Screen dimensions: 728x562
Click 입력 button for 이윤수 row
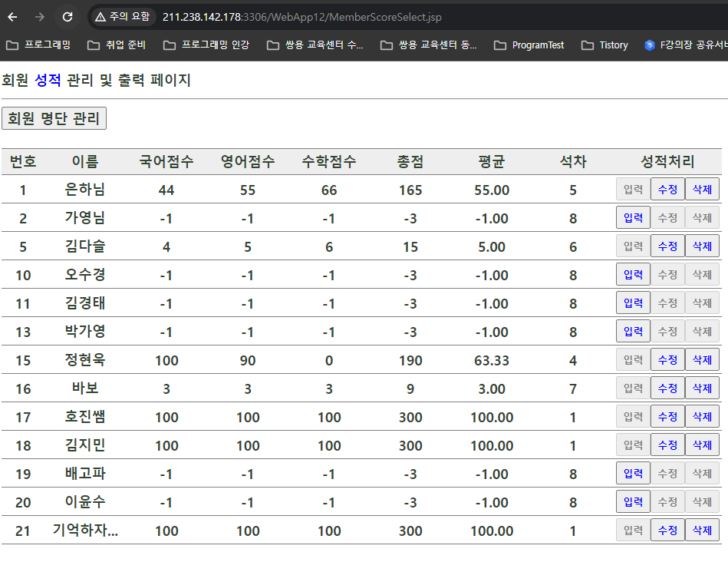pos(633,501)
